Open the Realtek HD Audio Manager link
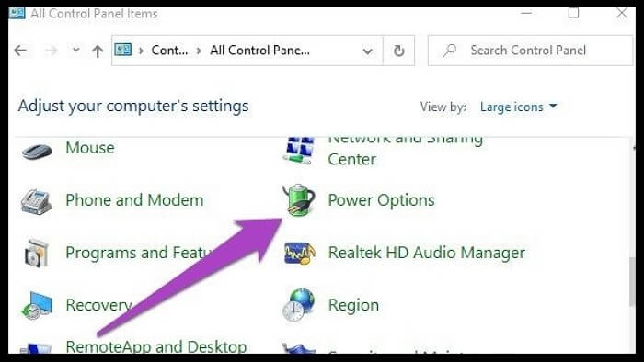The height and width of the screenshot is (362, 644). (x=427, y=253)
